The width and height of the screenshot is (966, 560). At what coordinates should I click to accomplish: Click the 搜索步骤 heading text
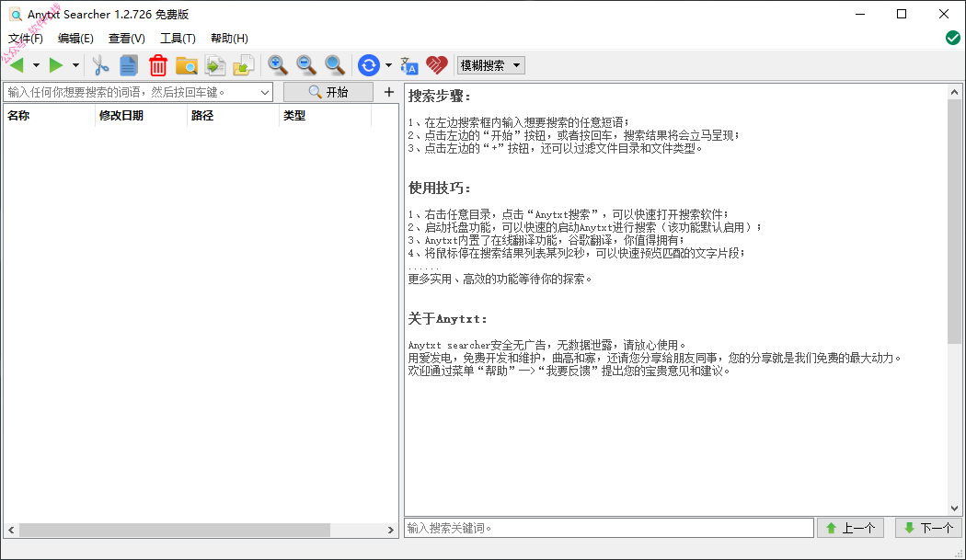coord(439,97)
